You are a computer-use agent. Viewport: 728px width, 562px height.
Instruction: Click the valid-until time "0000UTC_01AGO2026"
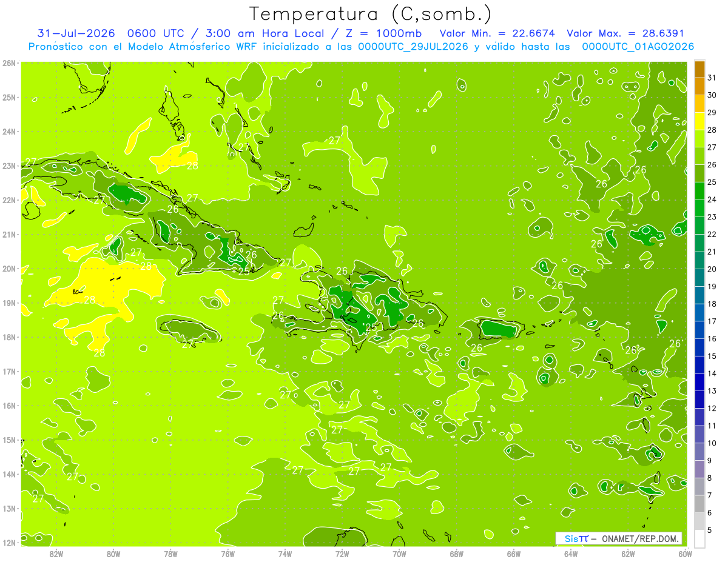(638, 47)
